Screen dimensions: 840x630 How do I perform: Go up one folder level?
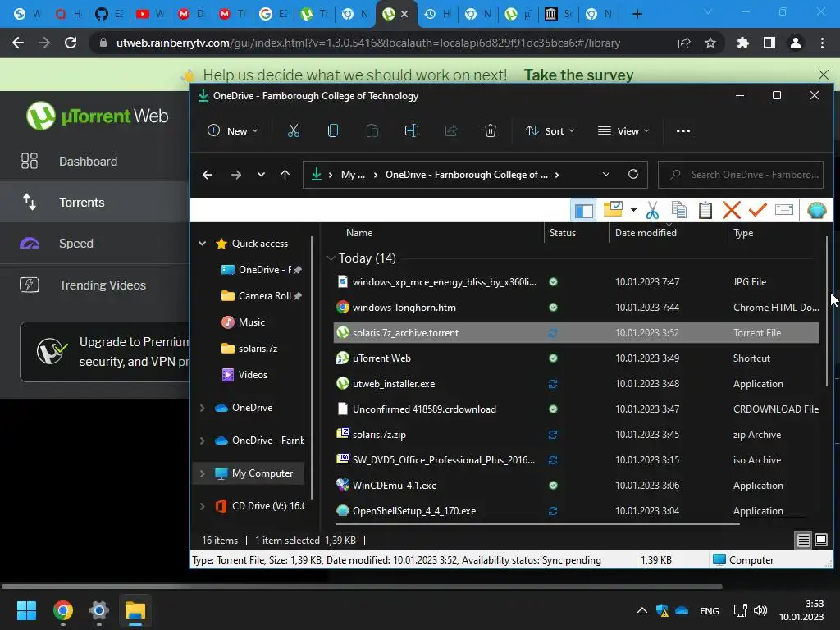[x=285, y=175]
